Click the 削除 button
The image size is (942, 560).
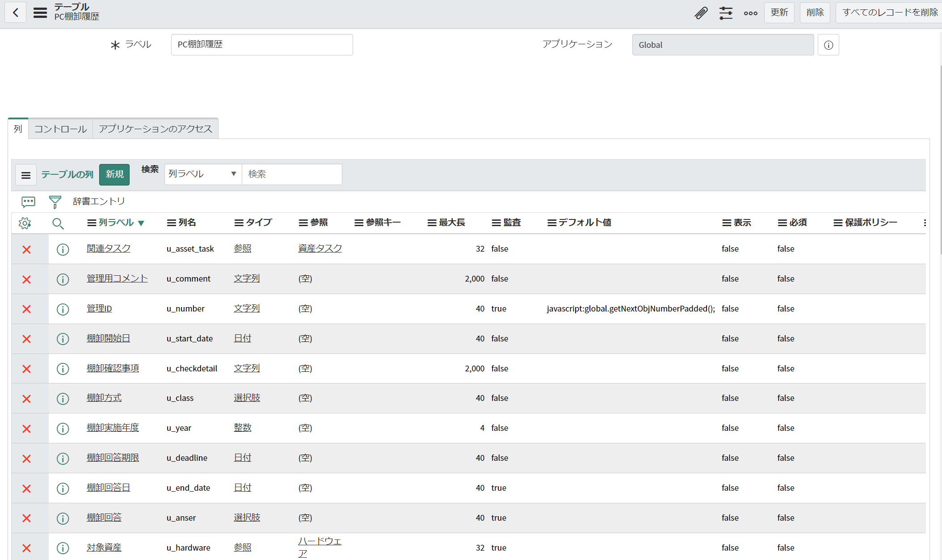click(815, 13)
